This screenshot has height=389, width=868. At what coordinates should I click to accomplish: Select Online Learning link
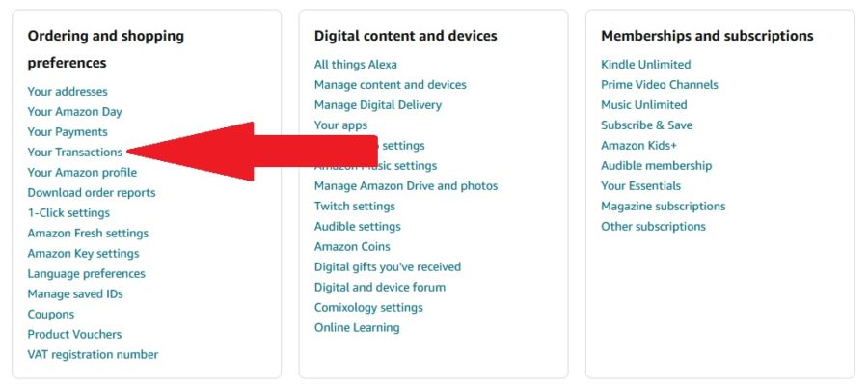357,327
